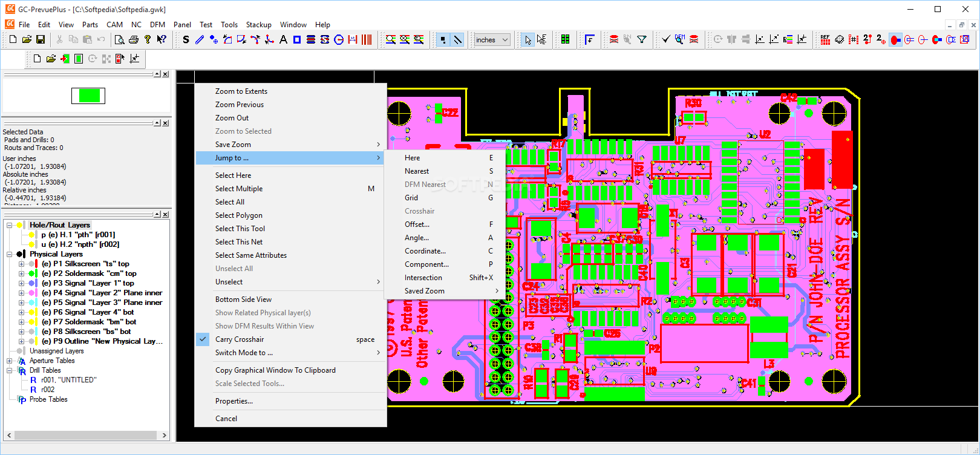Screen dimensions: 980x455
Task: Click the checkmark verify icon
Action: (x=666, y=39)
